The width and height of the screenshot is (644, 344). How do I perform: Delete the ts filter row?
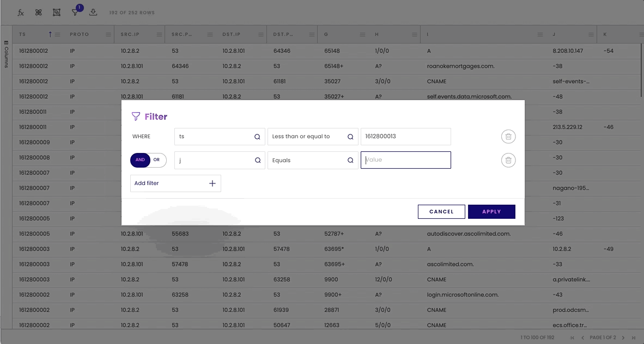508,137
